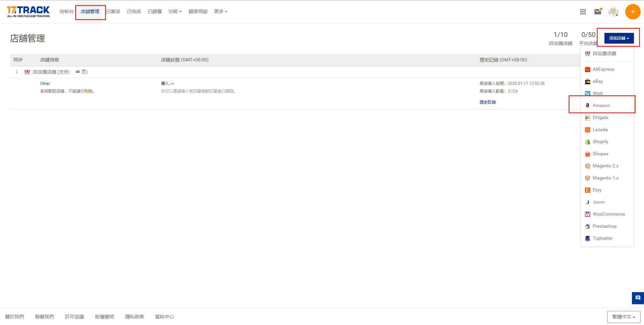Click the orange plus button
The image size is (644, 325).
tap(633, 12)
